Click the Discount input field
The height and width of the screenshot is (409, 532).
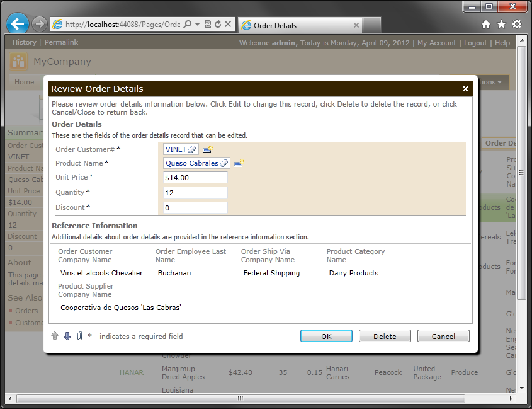[195, 207]
